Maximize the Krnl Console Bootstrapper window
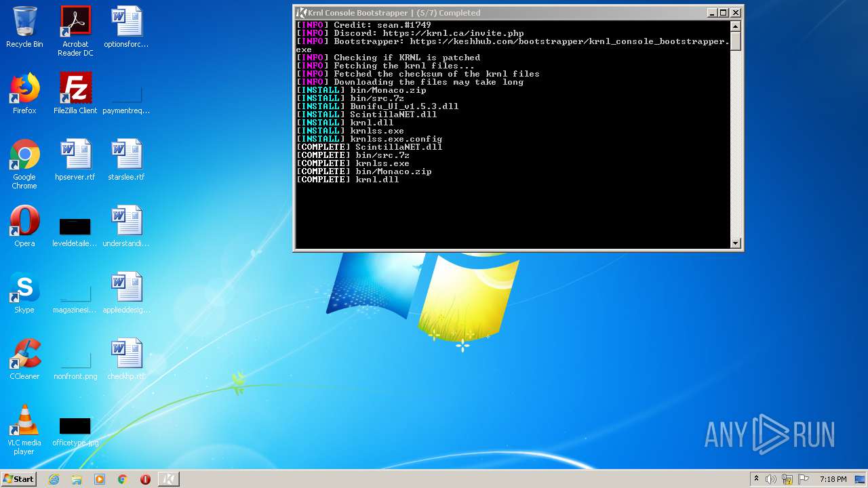The width and height of the screenshot is (868, 488). (x=723, y=12)
